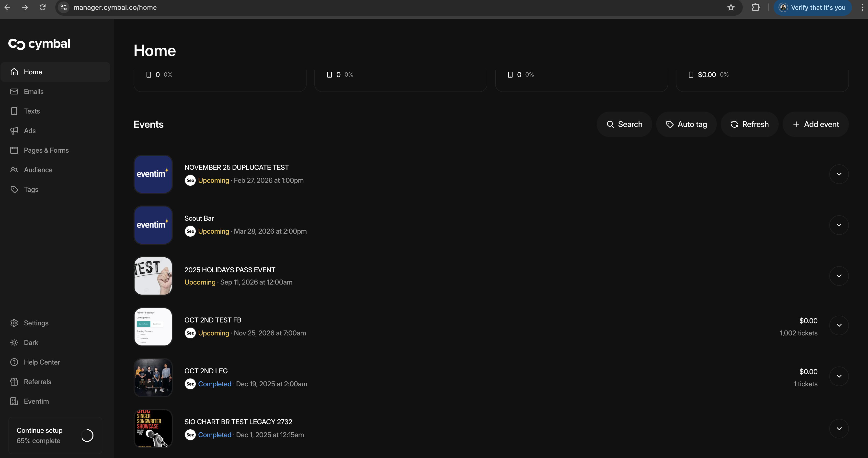Click site info icon in address bar
The image size is (868, 458).
pyautogui.click(x=64, y=7)
